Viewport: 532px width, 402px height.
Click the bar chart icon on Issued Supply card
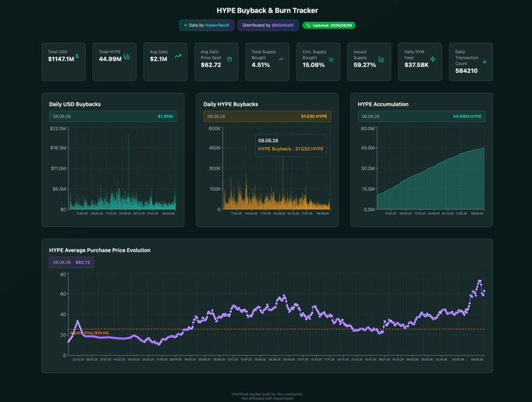(x=381, y=59)
